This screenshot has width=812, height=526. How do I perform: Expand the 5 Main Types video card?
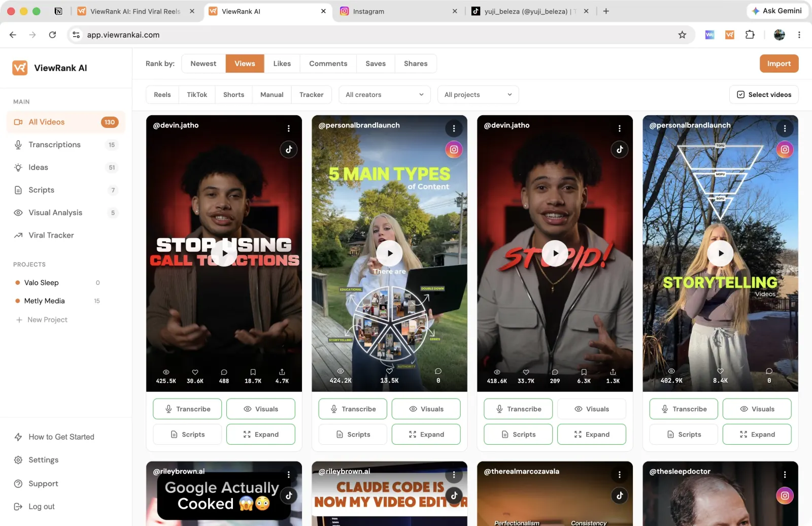click(426, 435)
